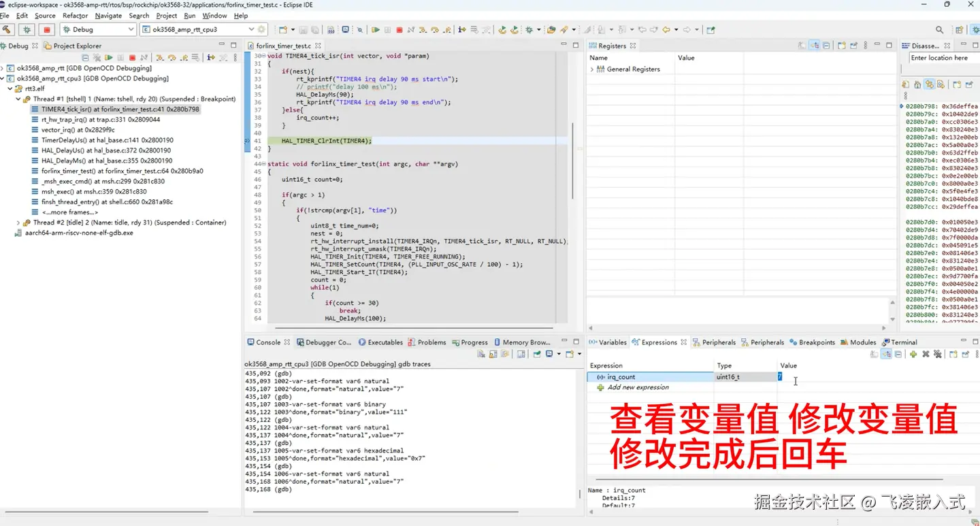The width and height of the screenshot is (980, 526).
Task: Open the File menu
Action: 5,16
